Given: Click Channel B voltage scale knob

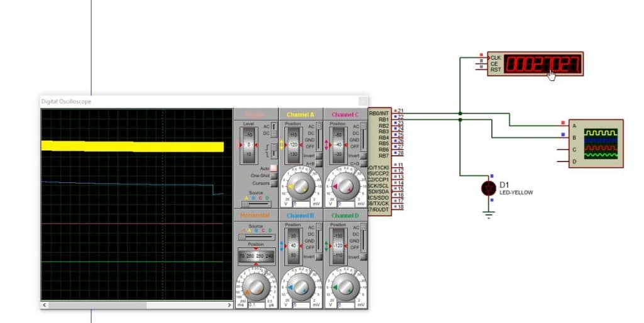Looking at the screenshot, I should pyautogui.click(x=301, y=287).
